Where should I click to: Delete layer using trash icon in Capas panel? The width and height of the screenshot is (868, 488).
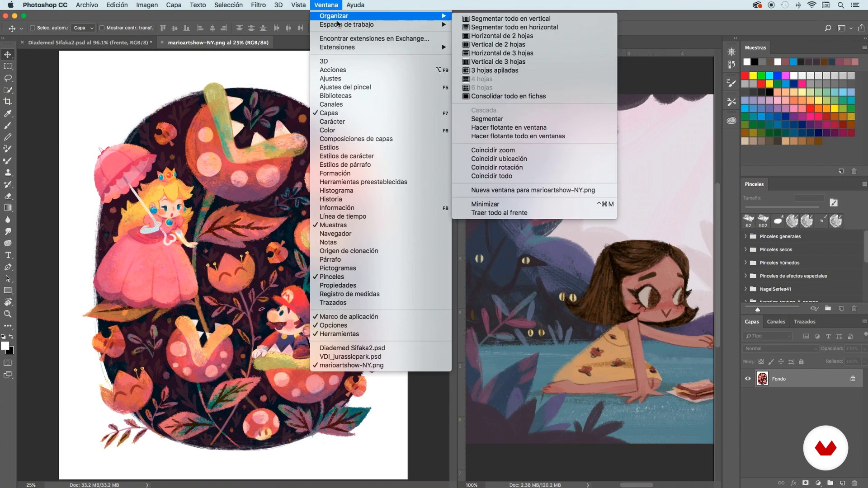(x=854, y=483)
